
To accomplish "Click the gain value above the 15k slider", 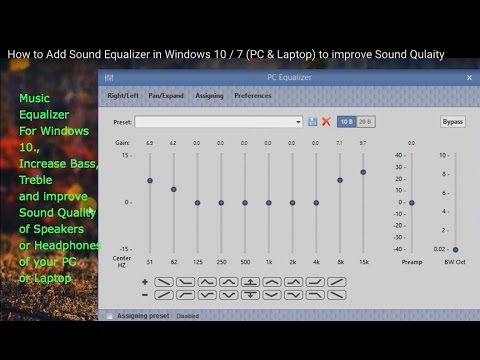I will click(363, 143).
